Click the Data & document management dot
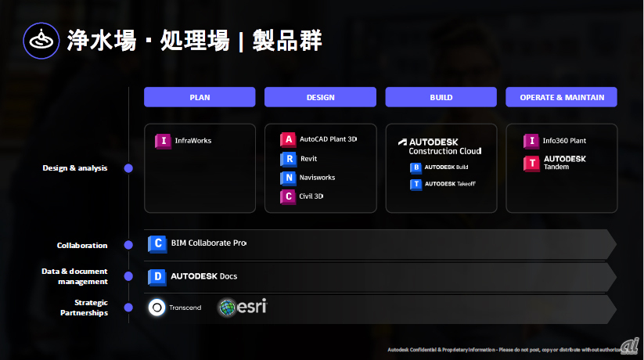Image resolution: width=644 pixels, height=360 pixels. [128, 276]
